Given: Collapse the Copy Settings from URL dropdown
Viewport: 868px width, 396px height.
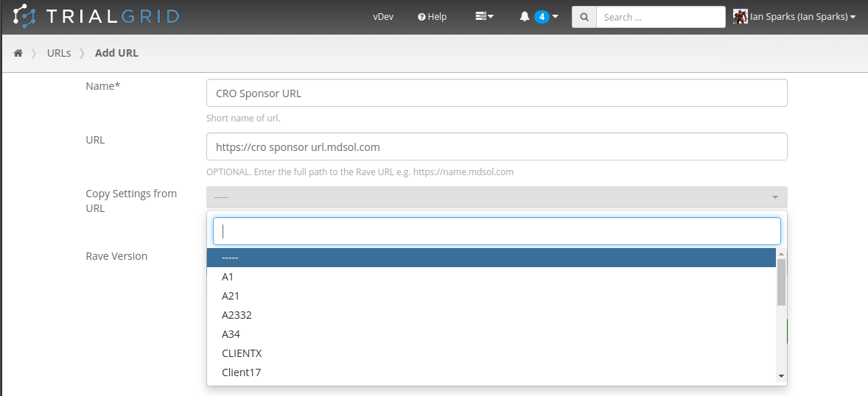Looking at the screenshot, I should (774, 197).
